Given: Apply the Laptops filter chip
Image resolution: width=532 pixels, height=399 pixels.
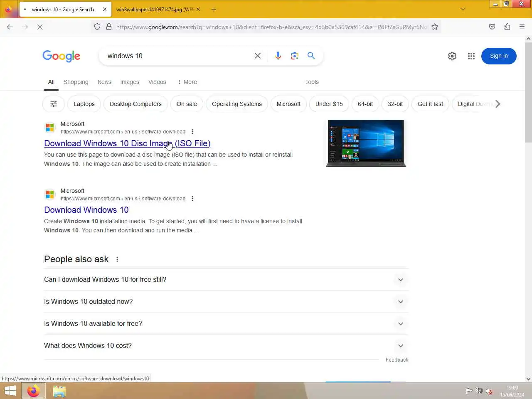Looking at the screenshot, I should tap(84, 104).
